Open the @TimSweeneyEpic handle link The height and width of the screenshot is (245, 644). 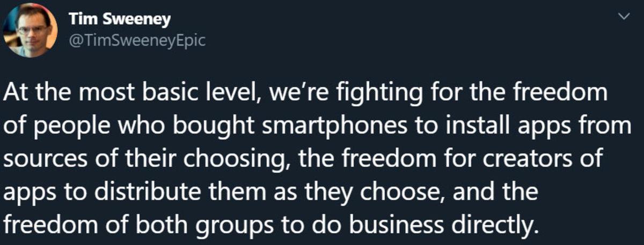click(x=136, y=41)
